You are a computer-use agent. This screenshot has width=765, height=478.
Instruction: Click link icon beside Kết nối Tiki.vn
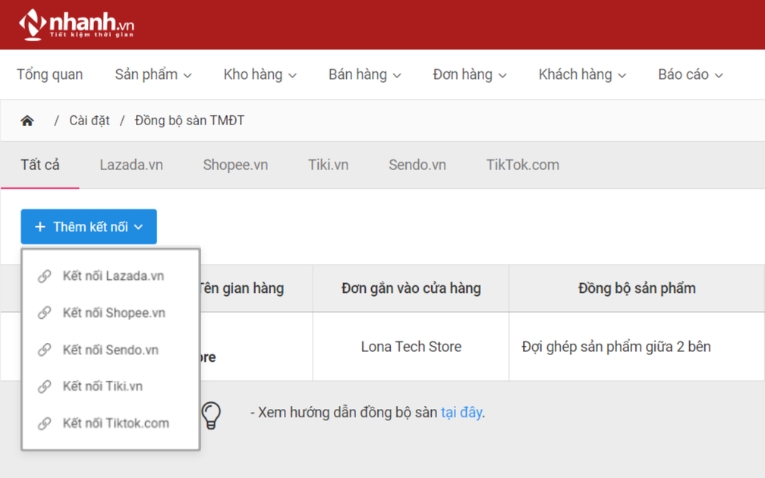tap(44, 387)
